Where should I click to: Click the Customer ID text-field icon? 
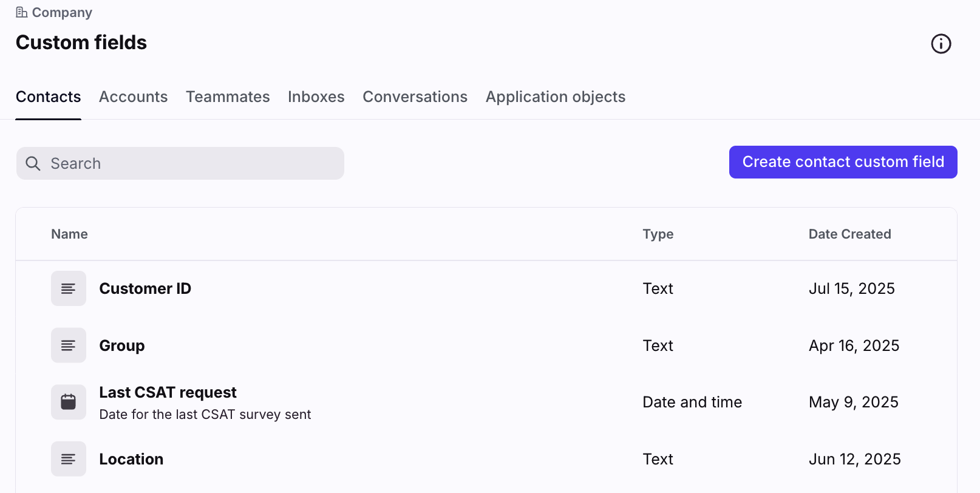click(x=69, y=288)
